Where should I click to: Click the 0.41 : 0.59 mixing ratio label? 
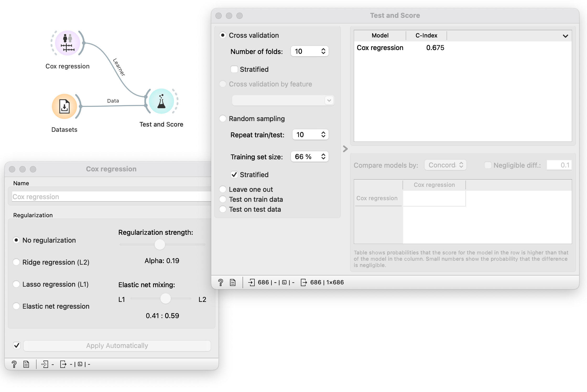(x=162, y=316)
